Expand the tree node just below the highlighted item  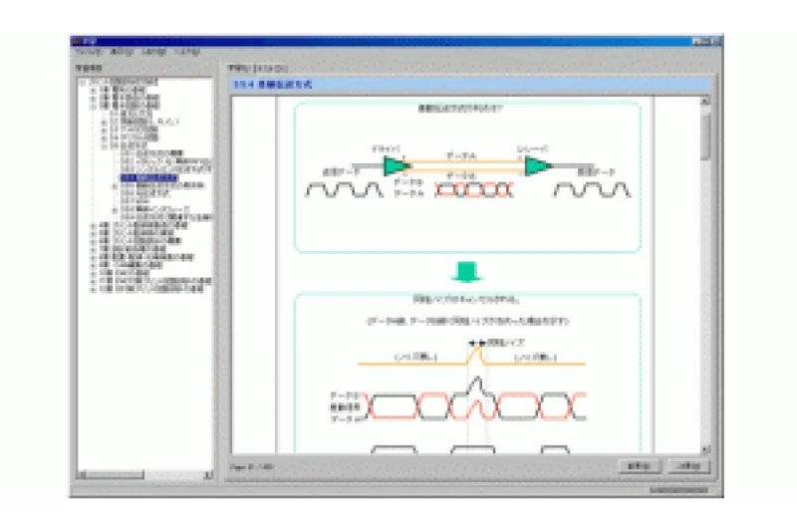115,186
